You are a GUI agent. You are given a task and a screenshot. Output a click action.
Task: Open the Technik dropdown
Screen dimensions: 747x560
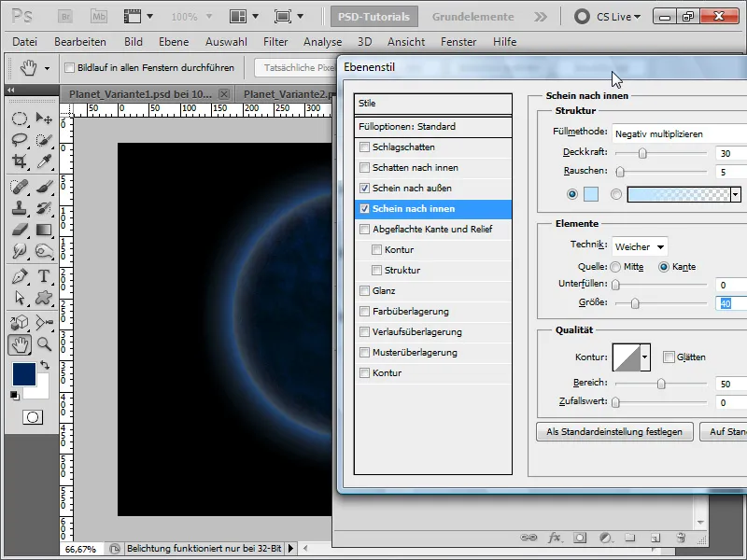pyautogui.click(x=640, y=246)
